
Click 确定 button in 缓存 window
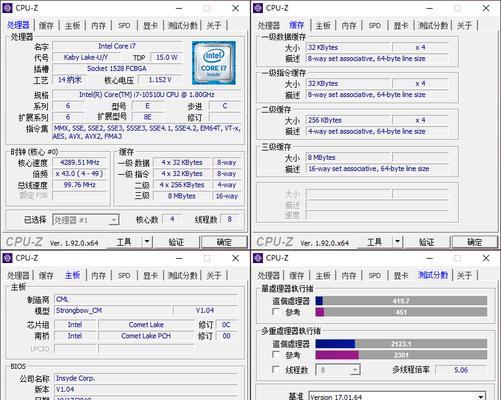click(475, 242)
